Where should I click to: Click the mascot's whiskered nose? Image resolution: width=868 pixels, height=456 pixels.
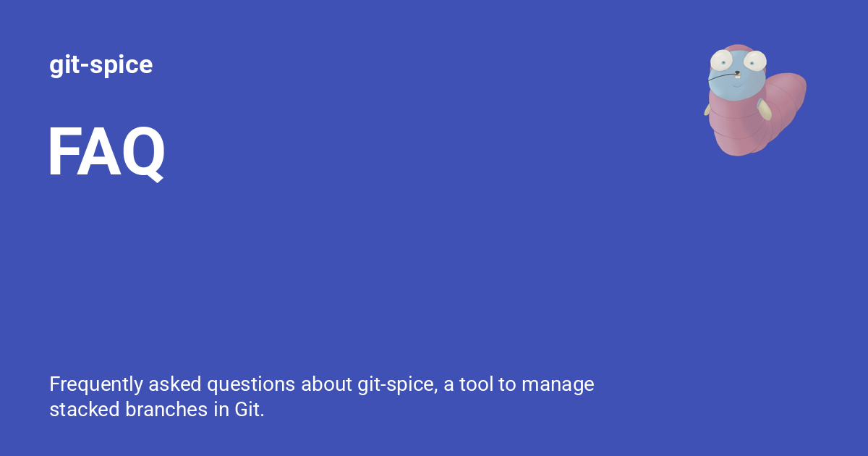pyautogui.click(x=736, y=74)
